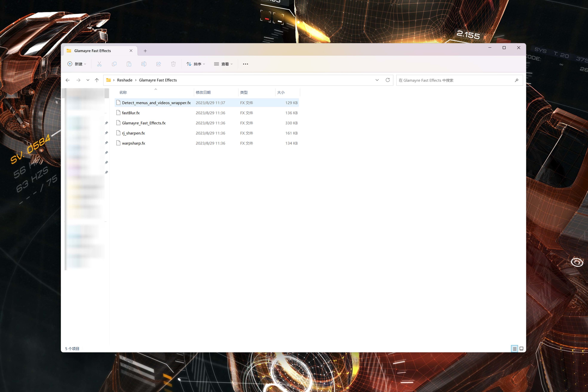Open the See more ellipsis menu
This screenshot has height=392, width=588.
[246, 64]
